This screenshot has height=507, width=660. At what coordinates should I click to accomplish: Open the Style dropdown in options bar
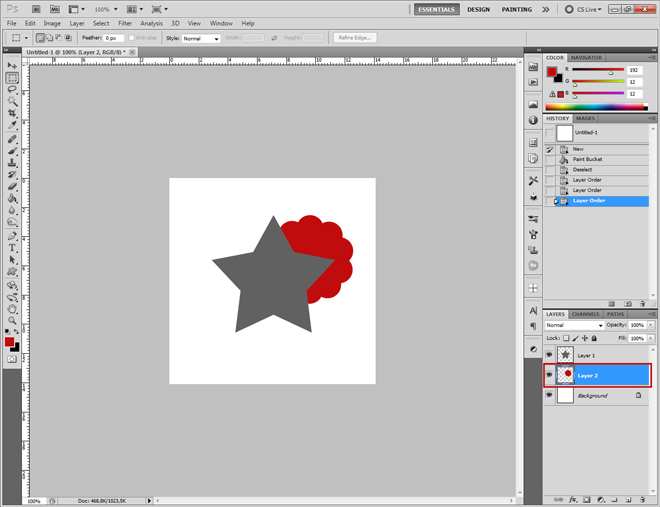click(200, 38)
